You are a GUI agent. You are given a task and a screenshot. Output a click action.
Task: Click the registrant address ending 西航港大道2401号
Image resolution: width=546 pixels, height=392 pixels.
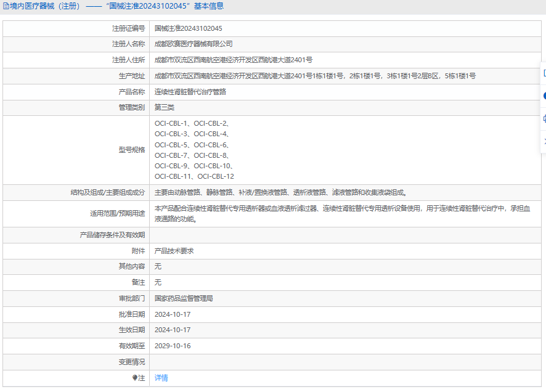tap(234, 60)
